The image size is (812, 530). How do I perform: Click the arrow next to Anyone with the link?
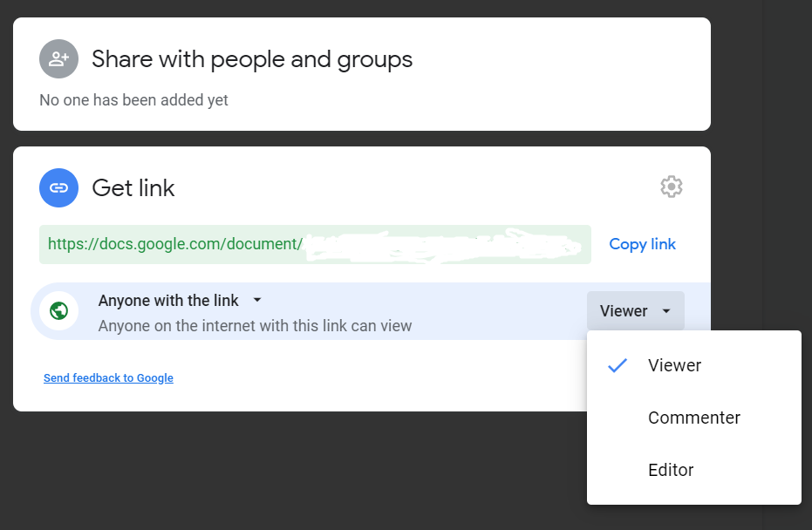256,300
